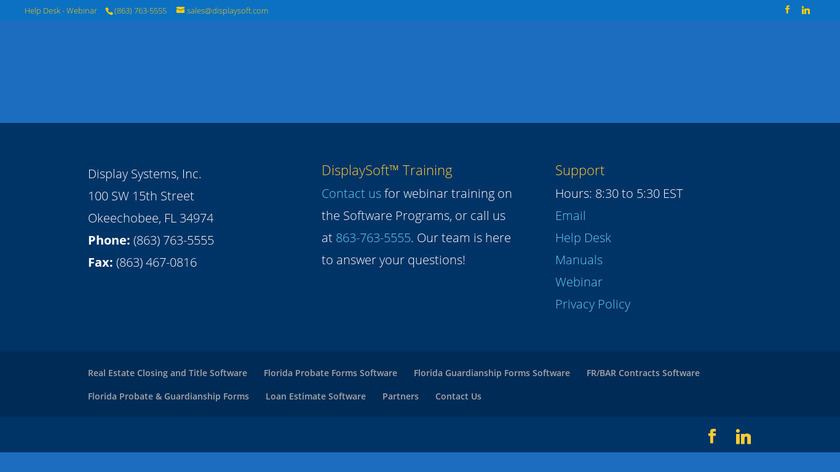The width and height of the screenshot is (840, 472).
Task: Open the Email link under Support
Action: [x=570, y=216]
